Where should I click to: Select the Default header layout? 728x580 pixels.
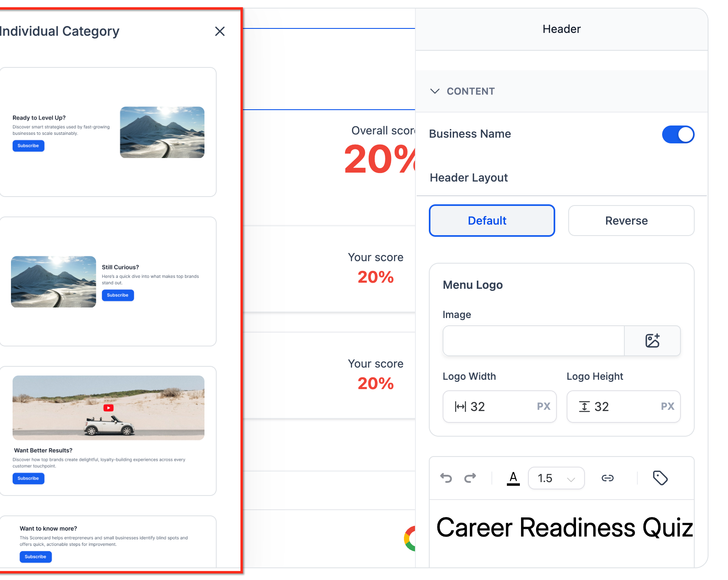tap(492, 221)
